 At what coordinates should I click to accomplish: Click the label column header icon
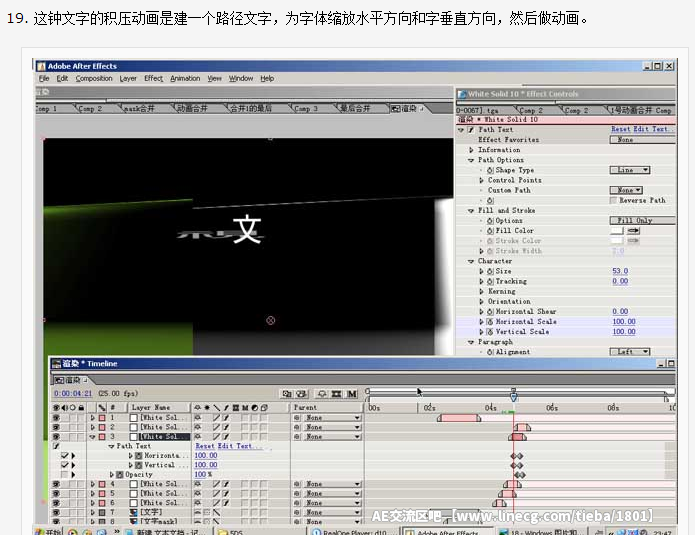[102, 408]
